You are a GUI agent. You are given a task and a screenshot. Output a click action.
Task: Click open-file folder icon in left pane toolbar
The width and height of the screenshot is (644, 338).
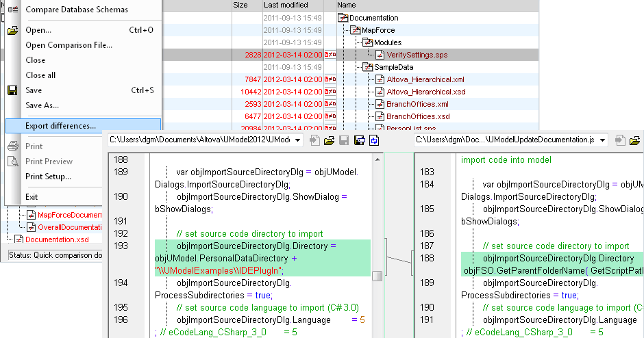[329, 140]
